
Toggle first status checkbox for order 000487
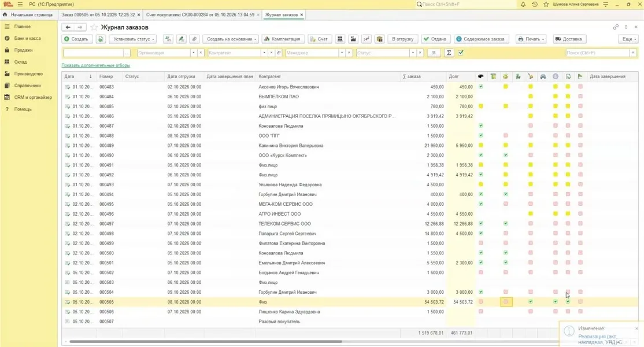[x=480, y=125]
